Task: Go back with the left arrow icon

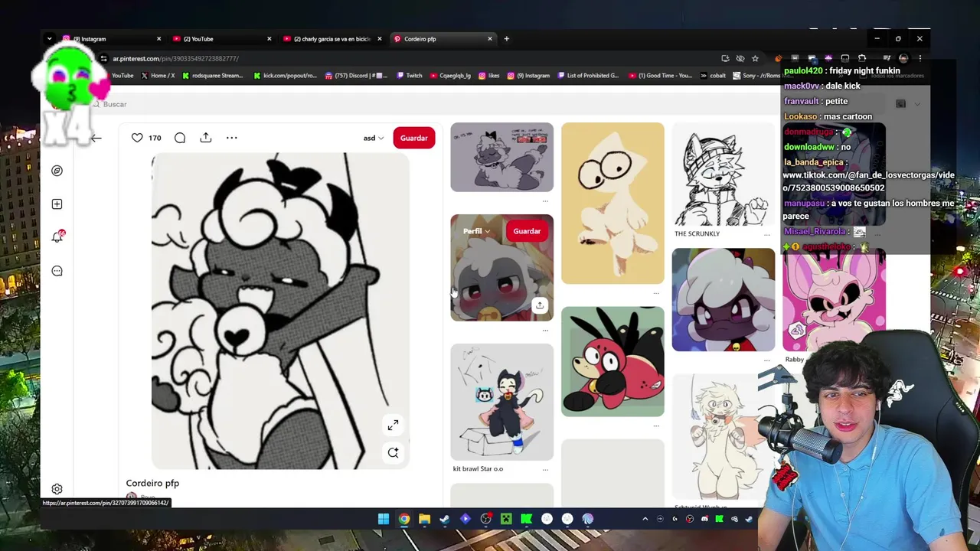Action: point(96,138)
